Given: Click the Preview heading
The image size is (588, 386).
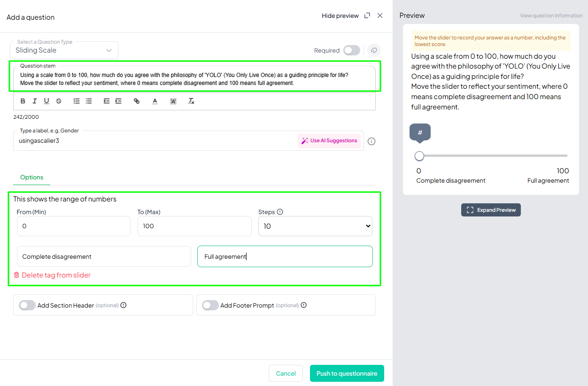Looking at the screenshot, I should [412, 15].
